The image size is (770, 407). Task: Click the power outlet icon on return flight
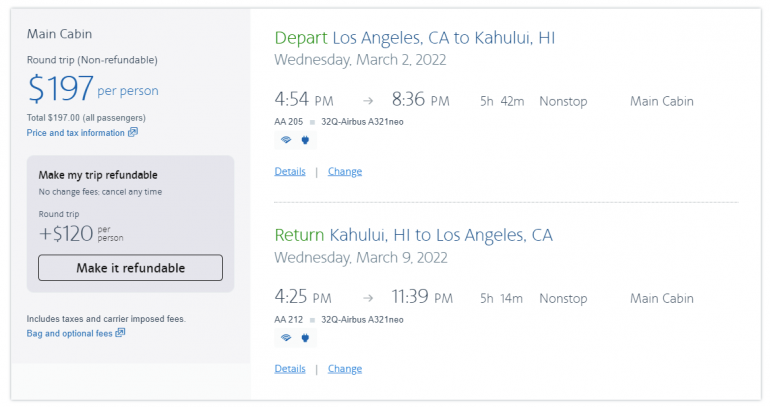point(305,338)
